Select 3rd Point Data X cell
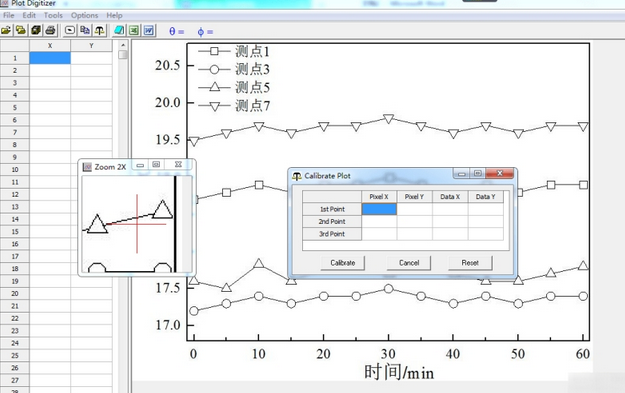625x393 pixels. click(450, 234)
